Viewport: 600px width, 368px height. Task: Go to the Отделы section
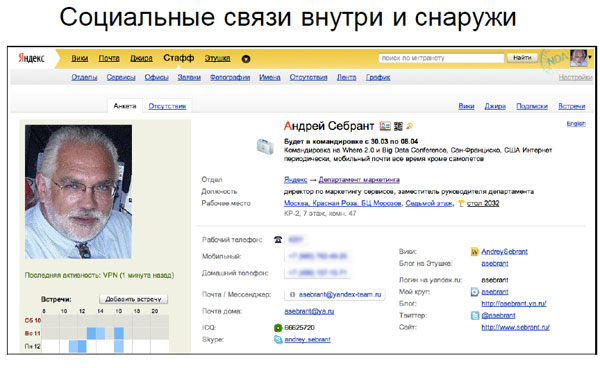point(84,77)
